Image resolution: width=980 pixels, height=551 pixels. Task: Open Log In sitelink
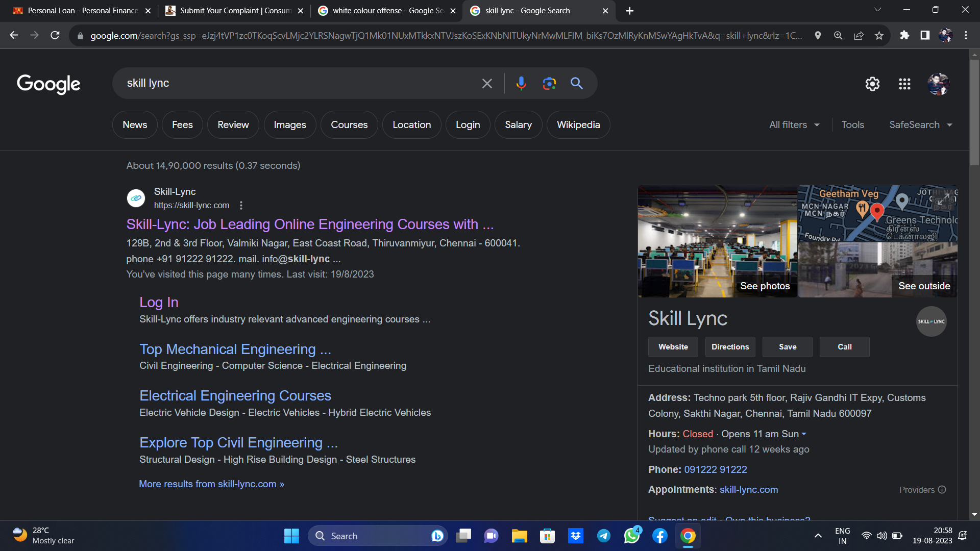click(159, 302)
